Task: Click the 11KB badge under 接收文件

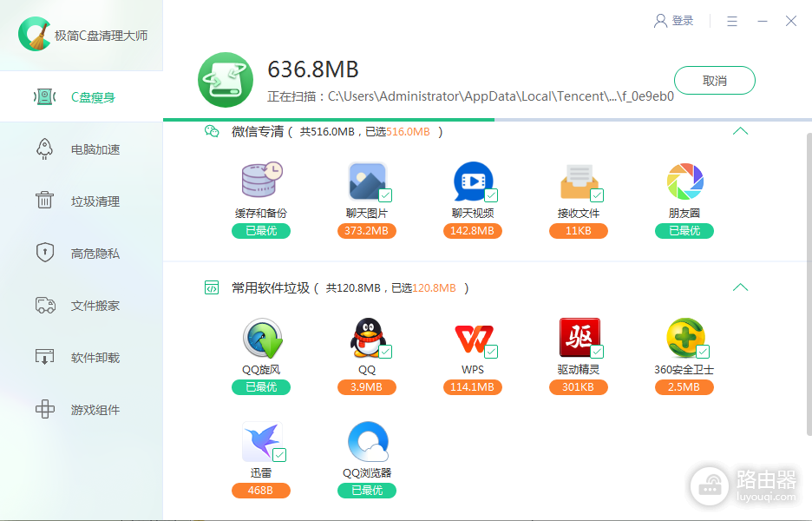Action: [579, 231]
